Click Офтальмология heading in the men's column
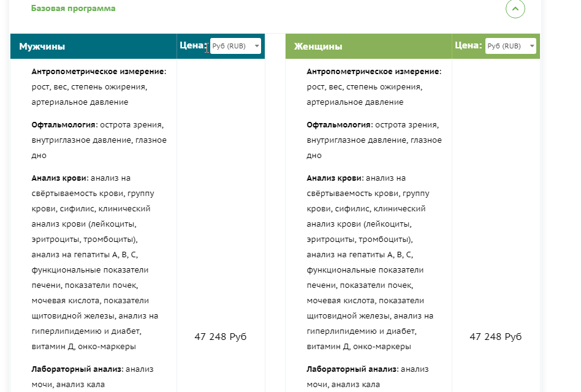 (64, 125)
